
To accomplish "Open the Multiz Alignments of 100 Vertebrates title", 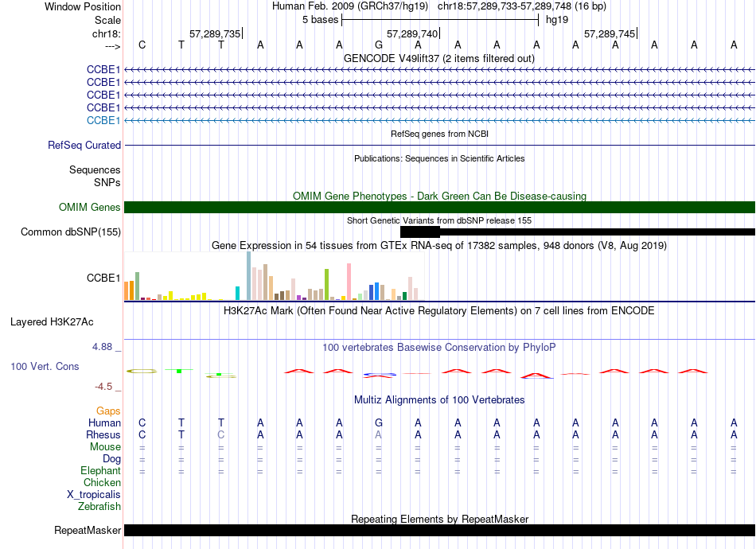I will (x=439, y=400).
